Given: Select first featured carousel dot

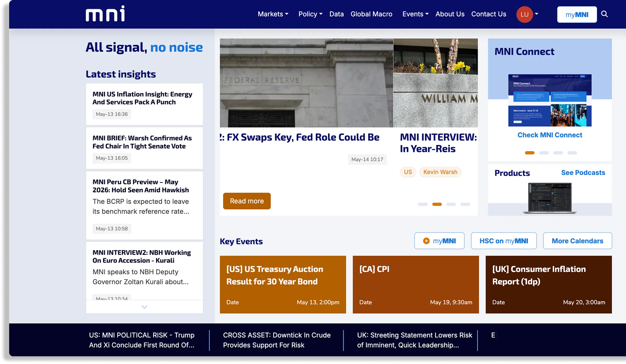Looking at the screenshot, I should tap(422, 204).
